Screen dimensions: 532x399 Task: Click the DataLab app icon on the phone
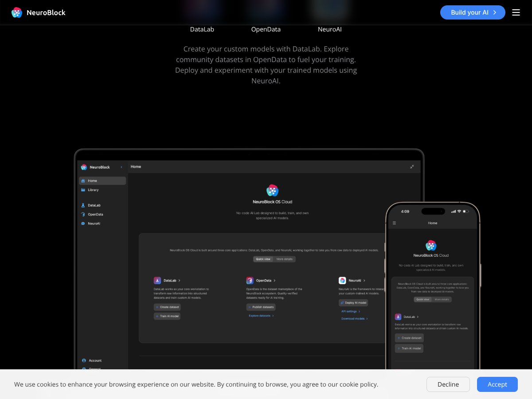398,317
